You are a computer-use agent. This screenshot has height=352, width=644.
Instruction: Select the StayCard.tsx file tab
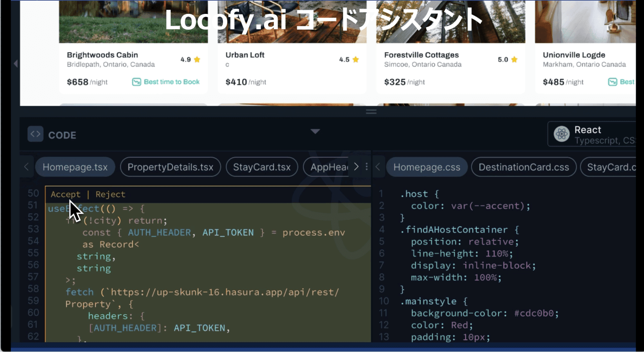pyautogui.click(x=262, y=167)
